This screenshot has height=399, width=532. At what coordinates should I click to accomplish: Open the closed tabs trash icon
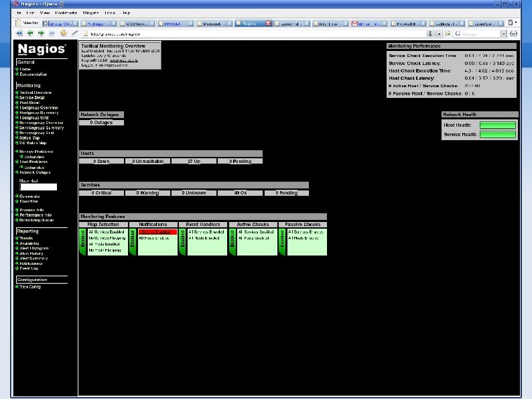click(x=510, y=23)
